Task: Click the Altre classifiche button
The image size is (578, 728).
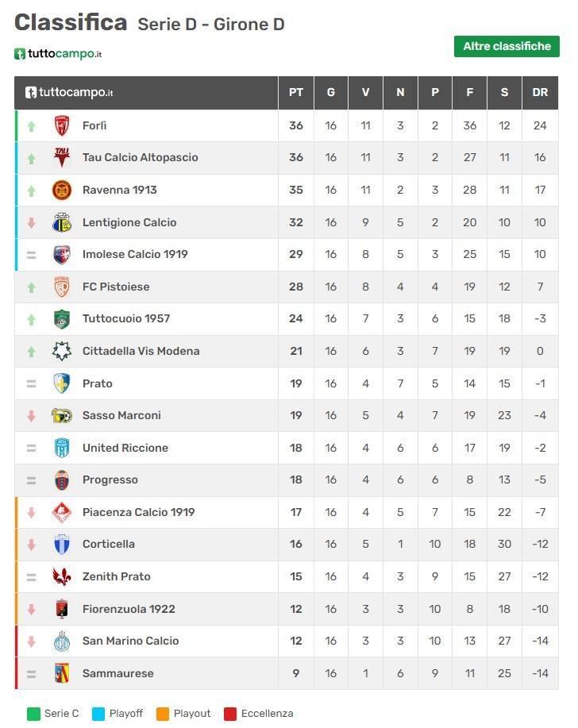Action: point(507,46)
